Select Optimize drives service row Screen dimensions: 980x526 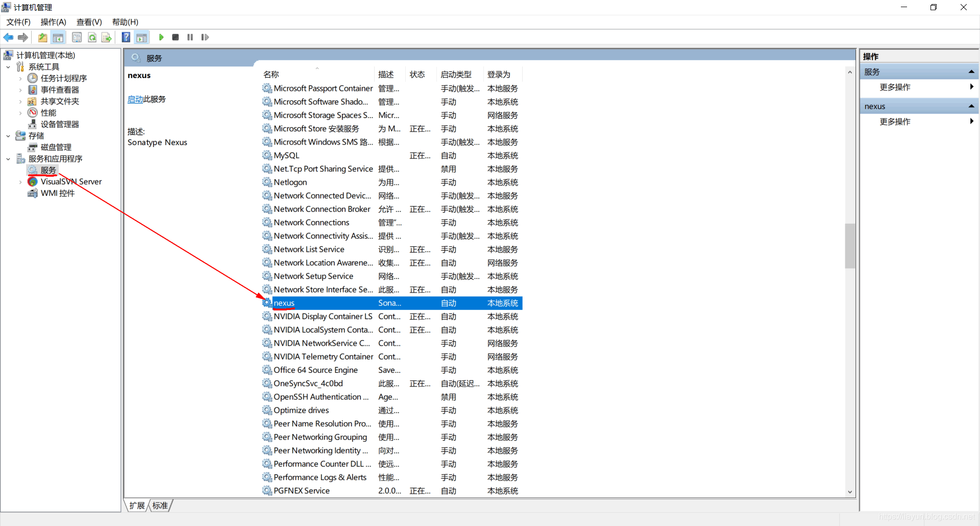(391, 411)
